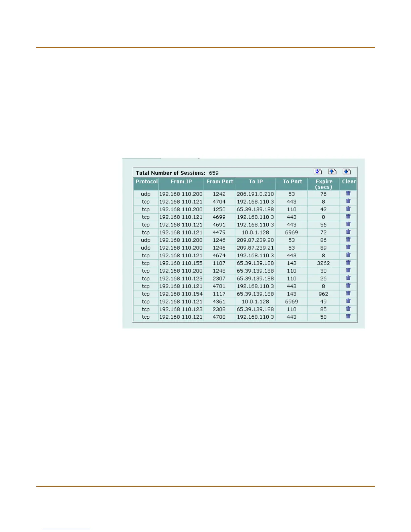Click the From IP cell 192.168.110.155
The width and height of the screenshot is (411, 532).
pos(181,263)
